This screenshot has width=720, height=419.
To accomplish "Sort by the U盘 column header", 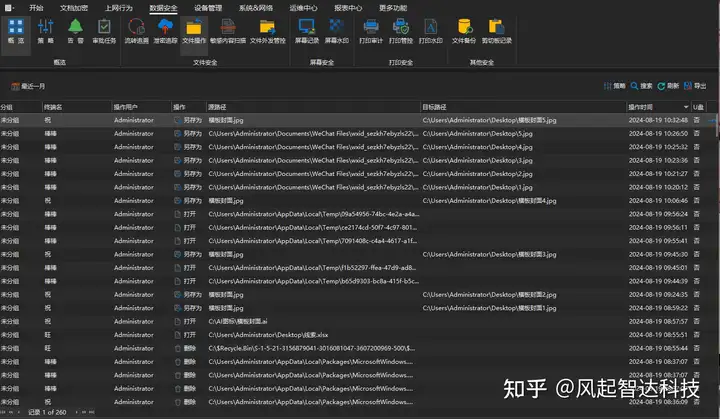I will coord(698,107).
